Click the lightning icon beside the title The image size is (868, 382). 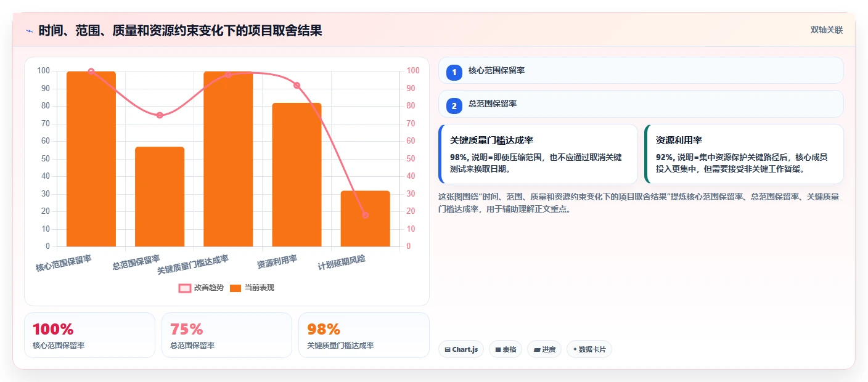point(29,31)
